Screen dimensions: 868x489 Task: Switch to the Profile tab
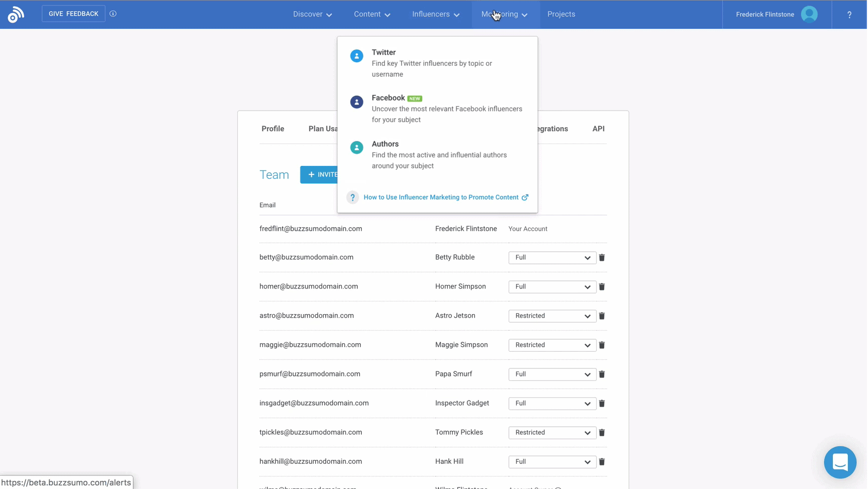point(273,129)
